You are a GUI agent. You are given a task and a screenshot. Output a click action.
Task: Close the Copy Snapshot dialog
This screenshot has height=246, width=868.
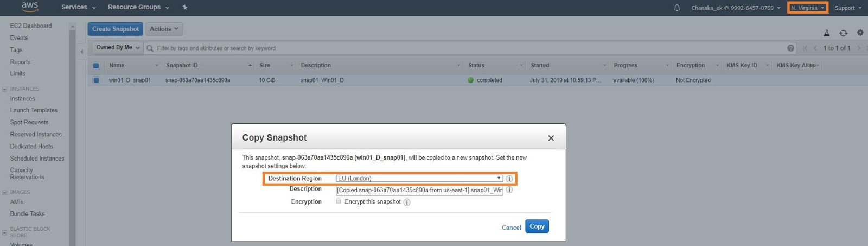pos(551,138)
